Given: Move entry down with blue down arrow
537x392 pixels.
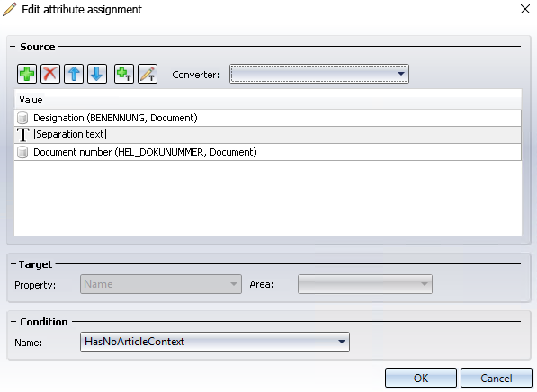Looking at the screenshot, I should [x=97, y=74].
